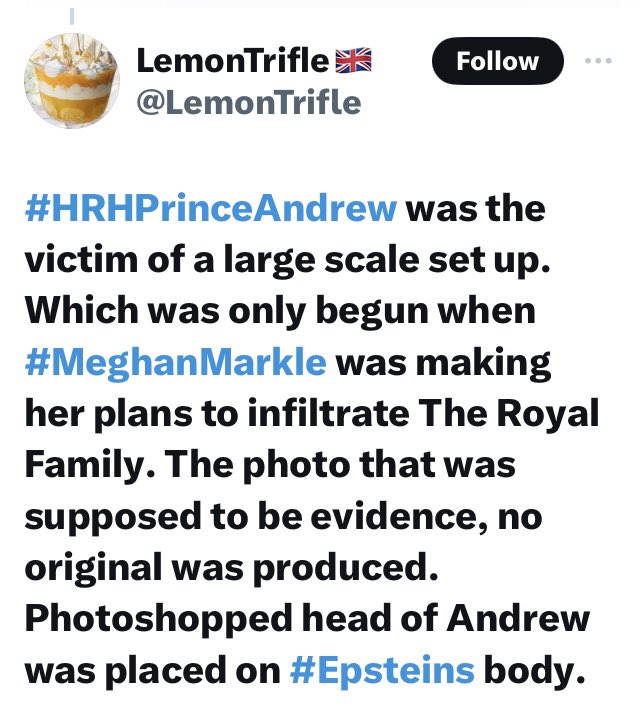Open the LemonTrifle display name profile link

[232, 60]
